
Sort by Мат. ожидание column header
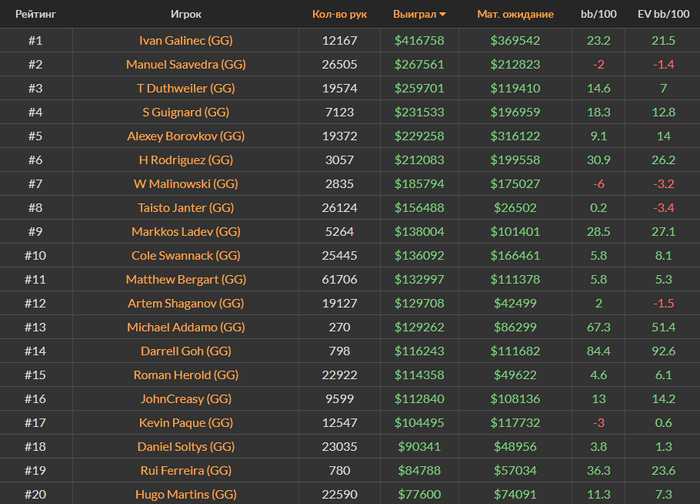(x=515, y=15)
